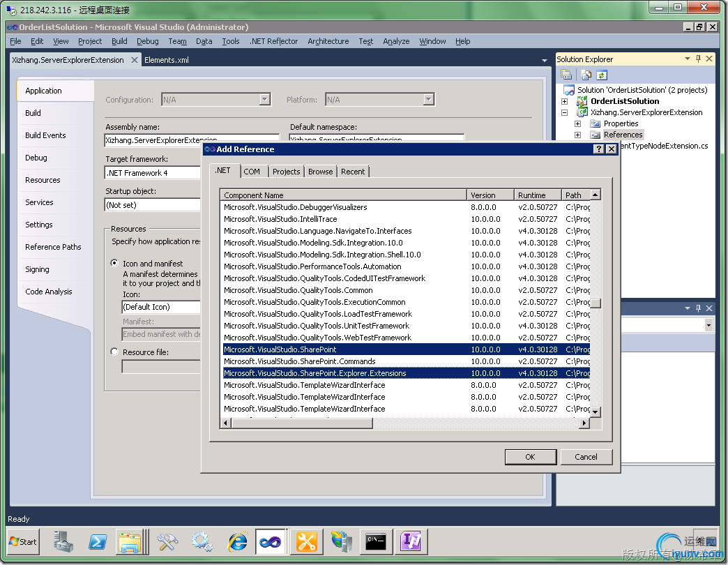Select Microsoft.VisualStudio.IntelliTrace component row
Screen dimensions: 728x565
pyautogui.click(x=407, y=218)
